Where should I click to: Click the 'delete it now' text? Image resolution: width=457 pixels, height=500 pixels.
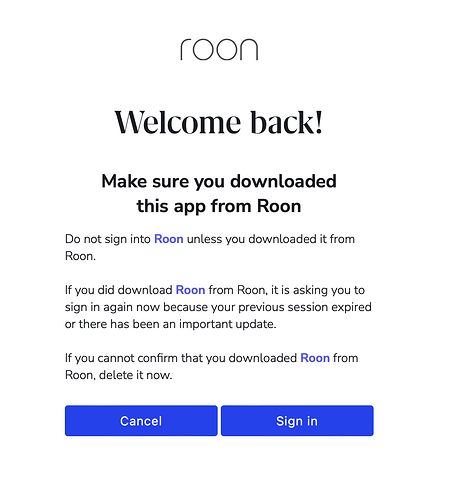point(135,375)
